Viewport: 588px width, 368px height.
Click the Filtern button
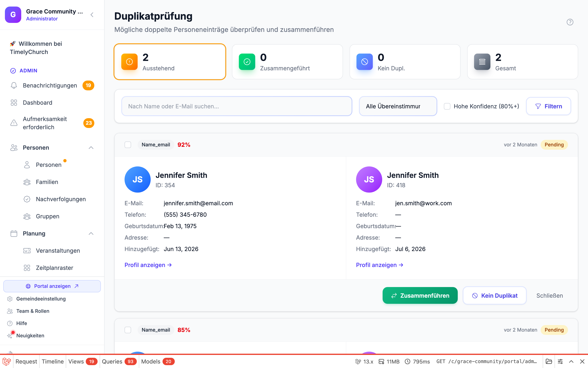tap(548, 106)
